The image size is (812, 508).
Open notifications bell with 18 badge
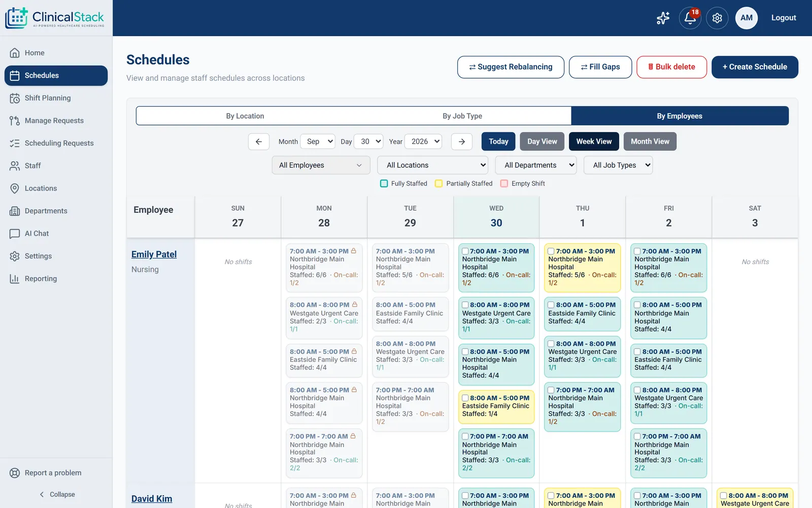click(x=690, y=18)
